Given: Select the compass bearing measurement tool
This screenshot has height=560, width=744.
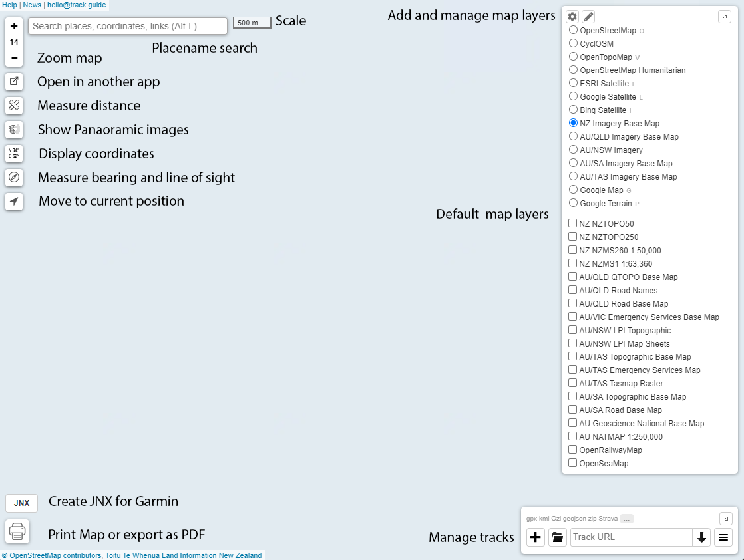Looking at the screenshot, I should (14, 178).
